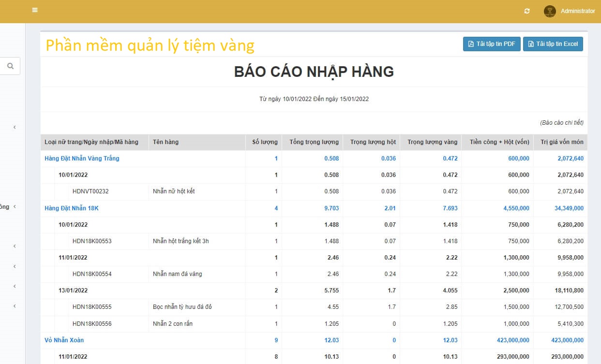Click the search magnifier icon
Screen dimensions: 601x364
(11, 66)
